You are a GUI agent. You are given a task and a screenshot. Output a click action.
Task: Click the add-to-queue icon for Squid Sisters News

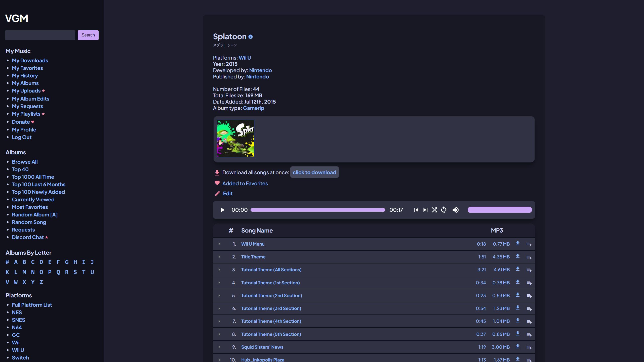[530, 347]
